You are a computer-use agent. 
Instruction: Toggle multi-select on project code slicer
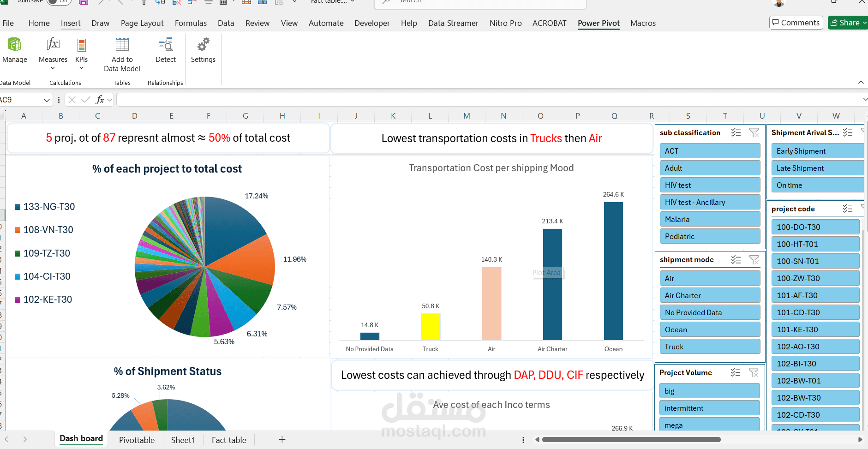(x=848, y=209)
